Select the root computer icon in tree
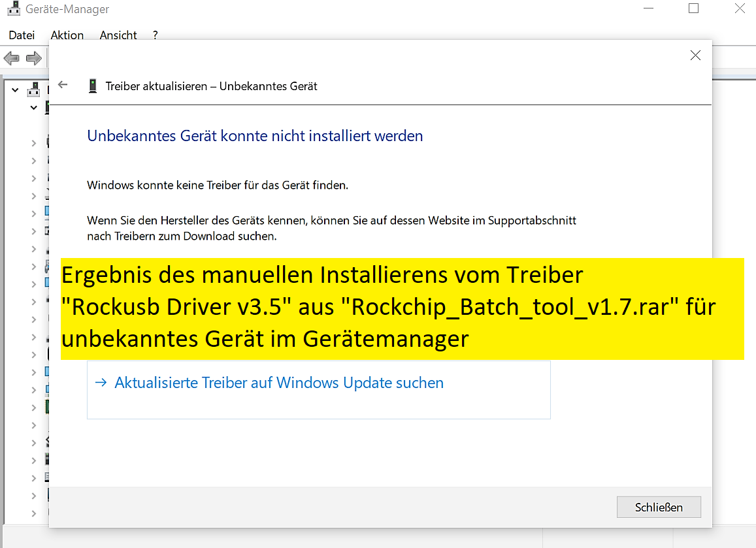This screenshot has height=548, width=756. coord(33,89)
